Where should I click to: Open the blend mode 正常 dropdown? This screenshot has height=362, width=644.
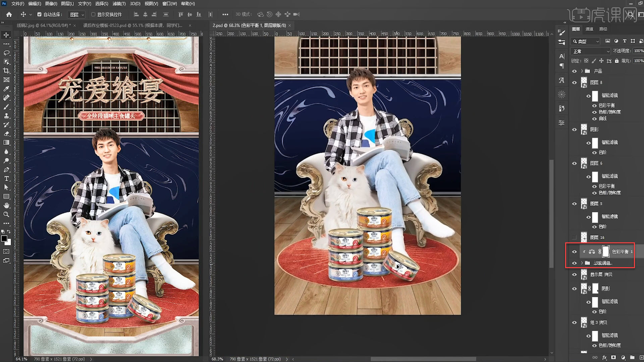591,51
